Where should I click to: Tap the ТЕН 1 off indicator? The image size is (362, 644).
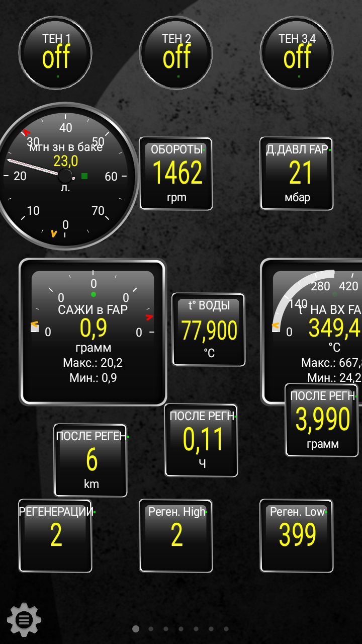coord(56,53)
